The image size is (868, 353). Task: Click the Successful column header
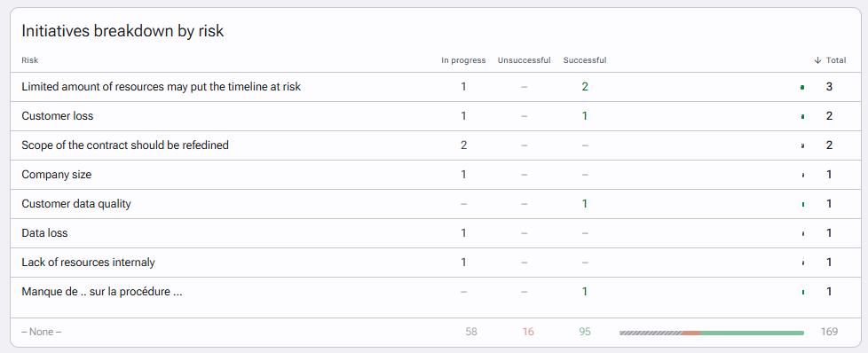point(585,60)
